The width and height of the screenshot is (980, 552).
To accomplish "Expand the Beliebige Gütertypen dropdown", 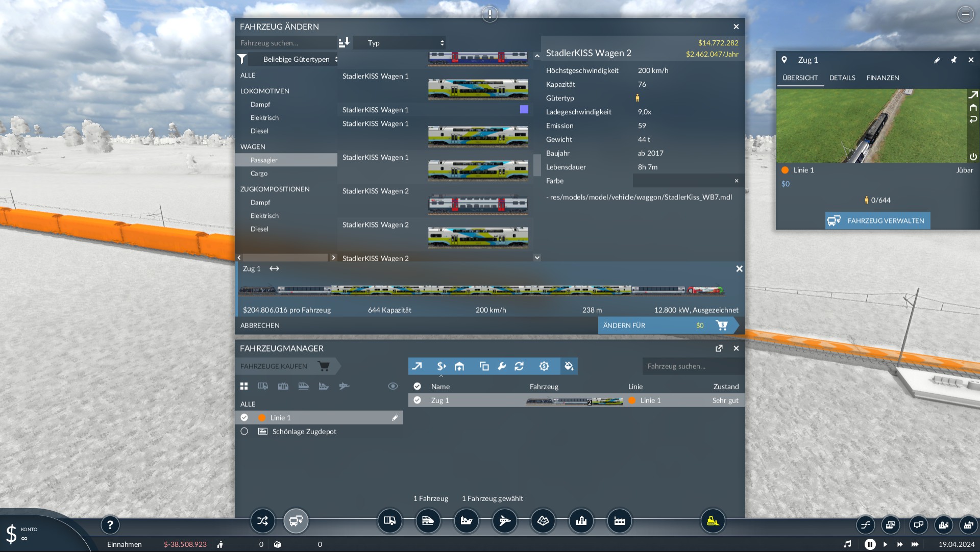I will 293,59.
